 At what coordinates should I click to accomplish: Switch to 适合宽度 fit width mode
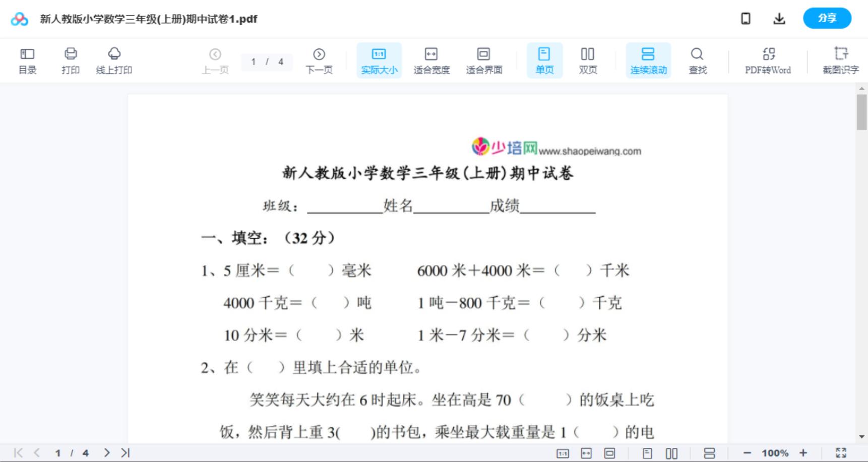click(x=431, y=59)
